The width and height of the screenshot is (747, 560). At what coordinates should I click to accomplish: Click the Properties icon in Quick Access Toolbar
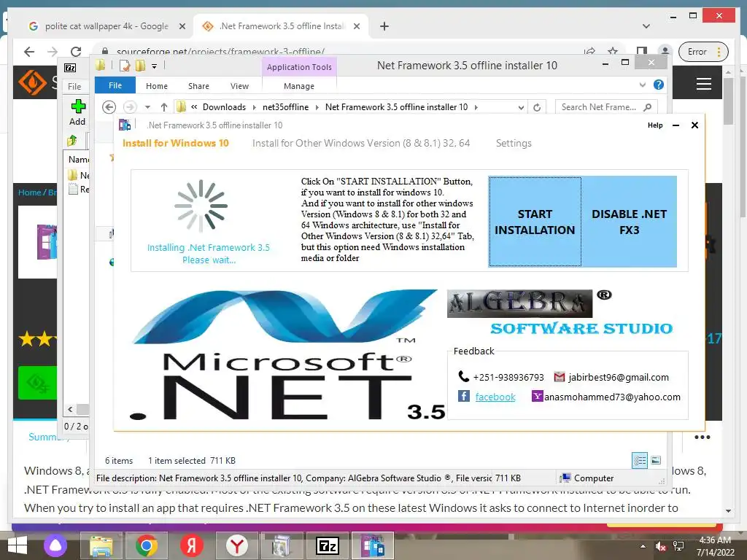pos(125,66)
